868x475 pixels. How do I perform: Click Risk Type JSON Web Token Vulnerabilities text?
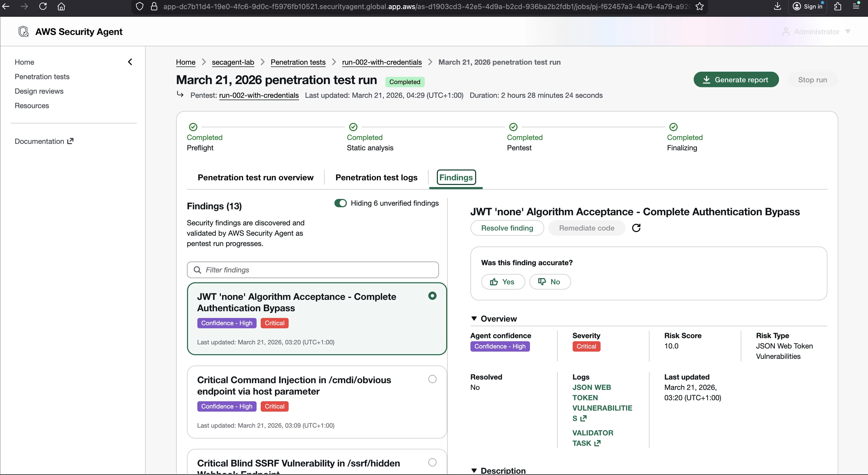[784, 351]
